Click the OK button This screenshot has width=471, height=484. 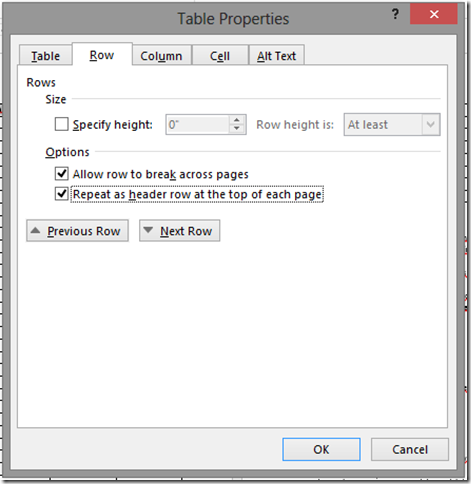point(321,449)
